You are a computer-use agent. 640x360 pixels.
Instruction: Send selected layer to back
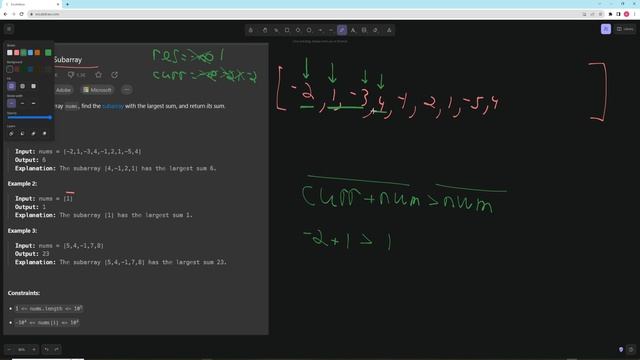(11, 133)
